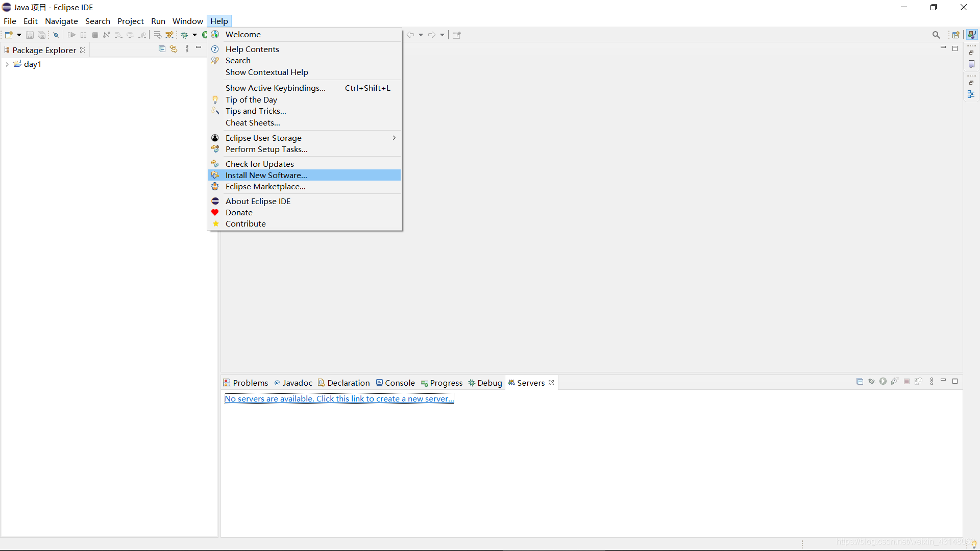Screen dimensions: 980x551
Task: Click the Open Perspective icon
Action: pyautogui.click(x=955, y=35)
